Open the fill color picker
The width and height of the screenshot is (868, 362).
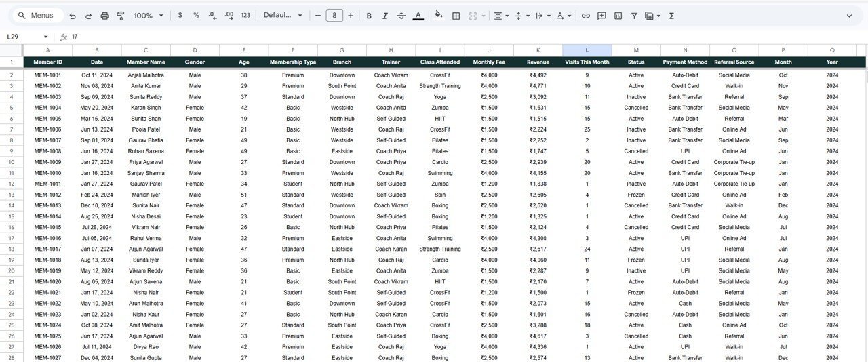pyautogui.click(x=439, y=16)
